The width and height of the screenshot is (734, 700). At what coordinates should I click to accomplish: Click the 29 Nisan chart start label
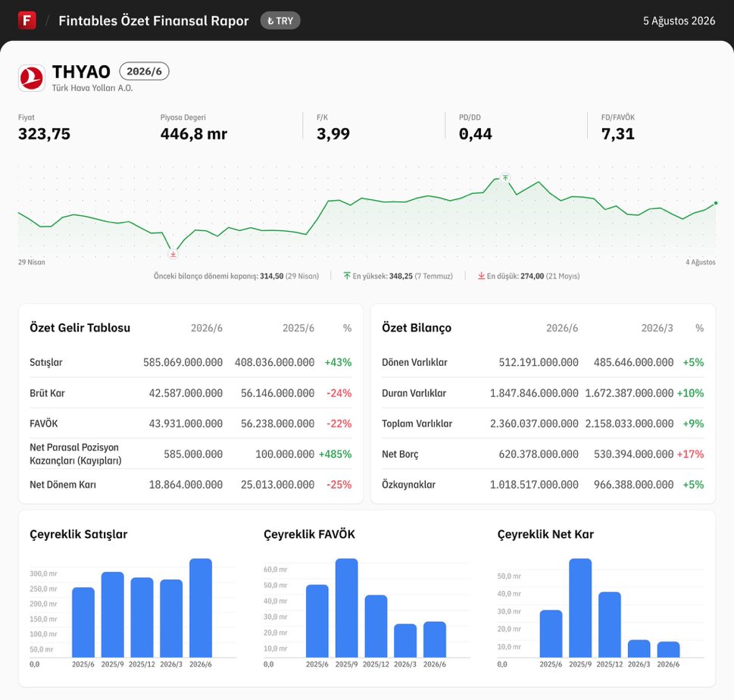[31, 262]
